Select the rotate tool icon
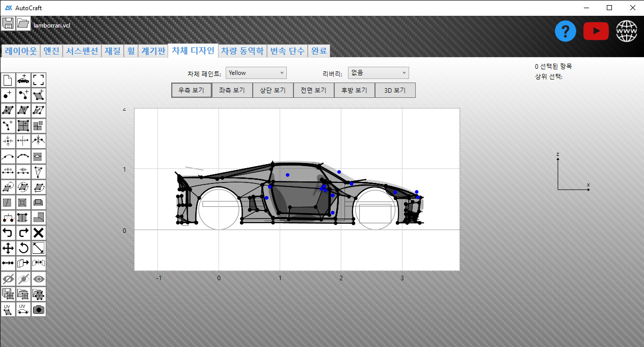This screenshot has width=644, height=347. (23, 248)
